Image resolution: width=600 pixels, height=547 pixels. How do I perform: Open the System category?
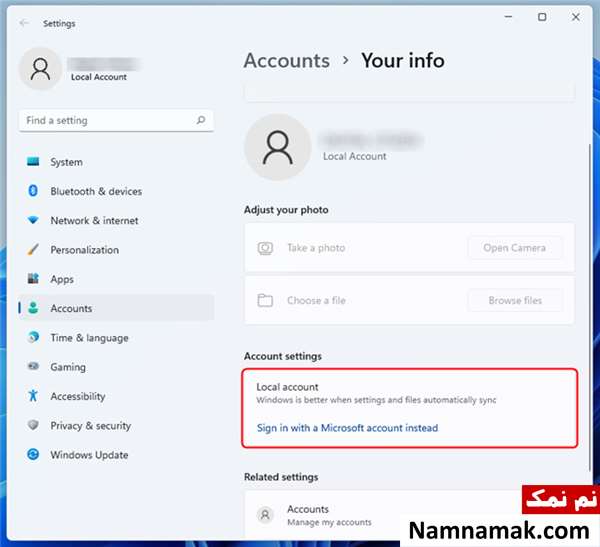click(x=116, y=162)
